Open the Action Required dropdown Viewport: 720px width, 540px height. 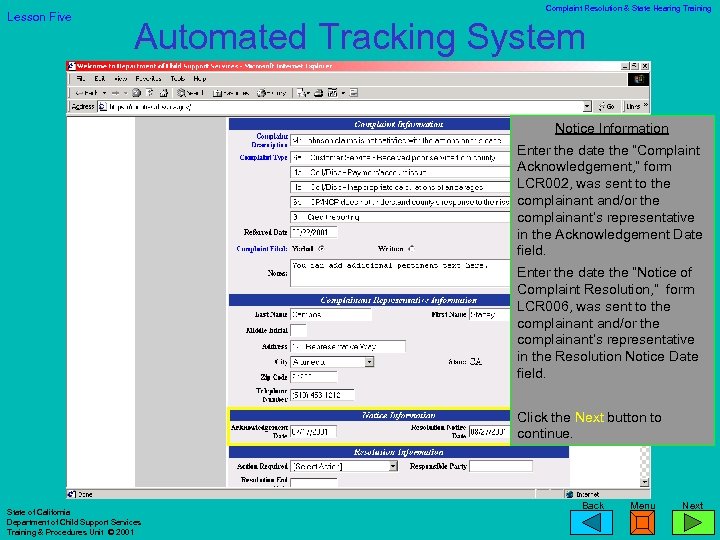393,466
